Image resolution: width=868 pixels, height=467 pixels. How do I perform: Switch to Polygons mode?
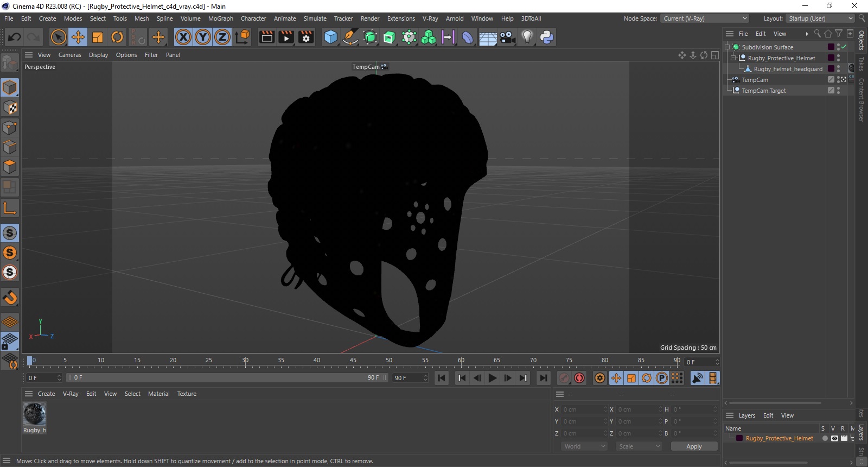tap(10, 167)
